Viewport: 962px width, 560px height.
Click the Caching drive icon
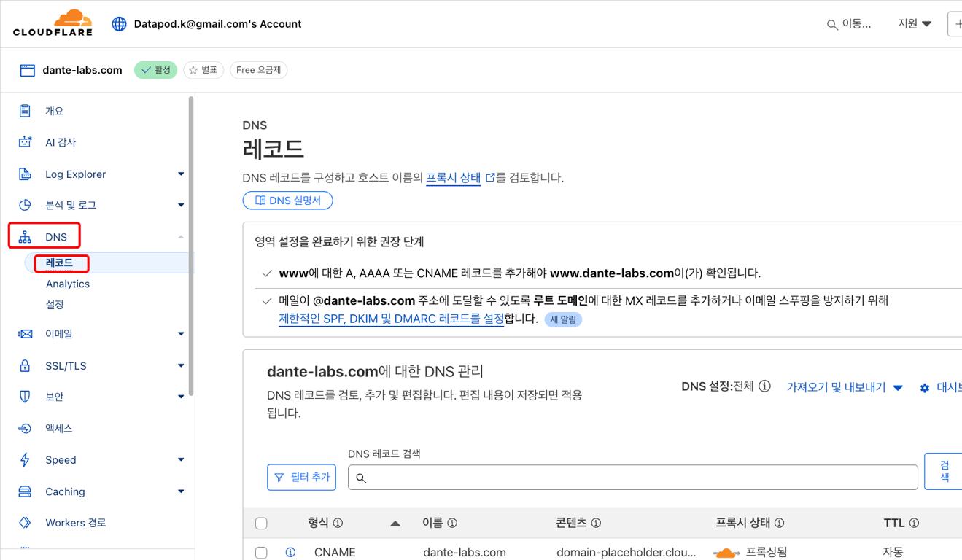(x=25, y=491)
